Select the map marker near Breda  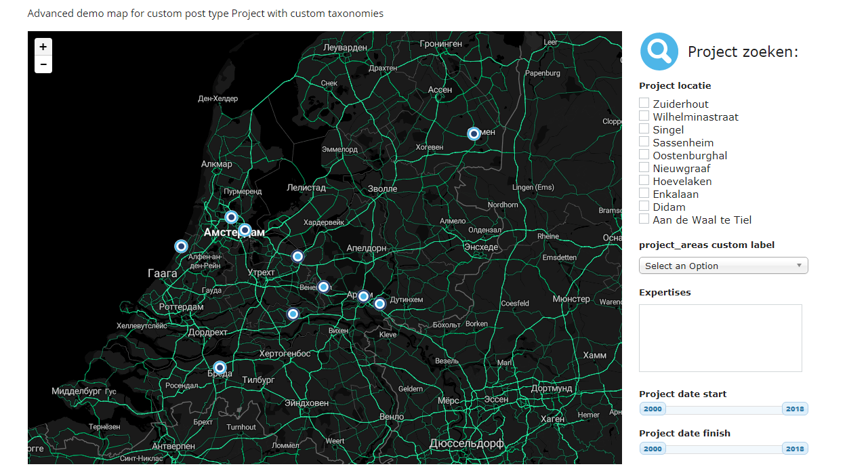220,367
